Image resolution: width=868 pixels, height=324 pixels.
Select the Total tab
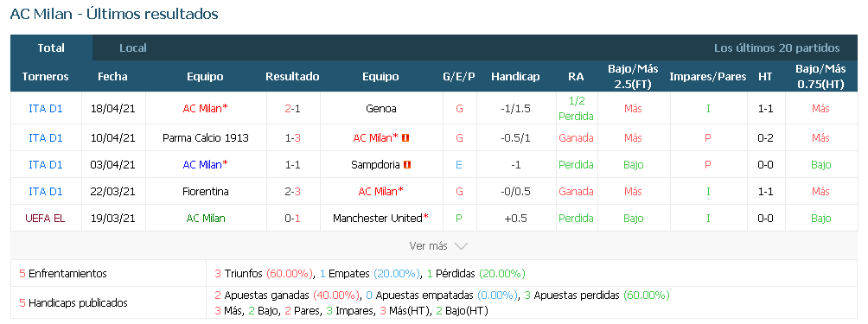click(51, 48)
